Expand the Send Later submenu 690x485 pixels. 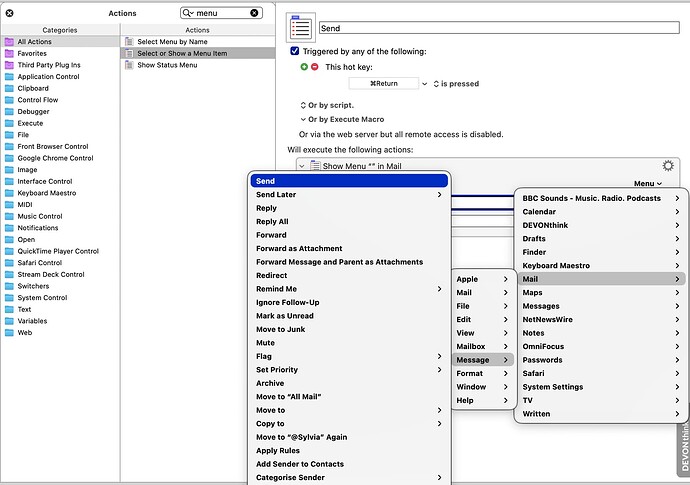[440, 195]
